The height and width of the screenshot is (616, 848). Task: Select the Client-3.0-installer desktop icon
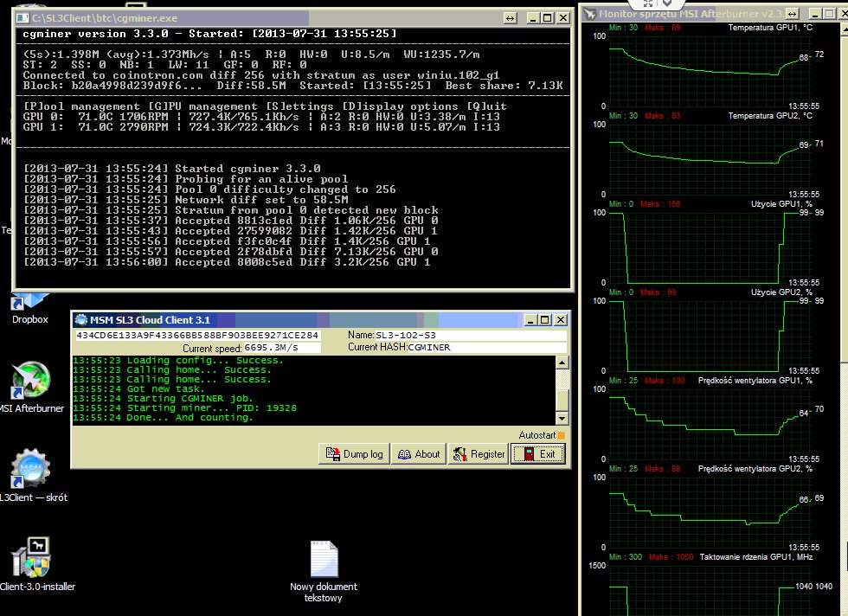34,564
